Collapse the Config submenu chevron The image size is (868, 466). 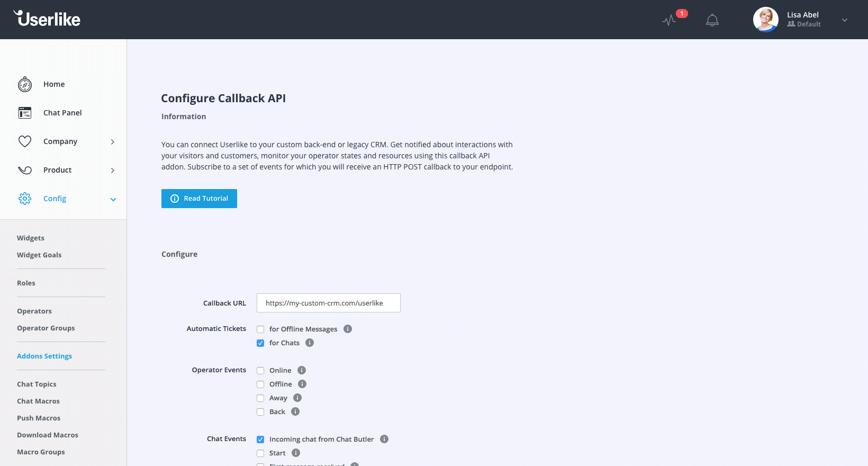pyautogui.click(x=113, y=199)
